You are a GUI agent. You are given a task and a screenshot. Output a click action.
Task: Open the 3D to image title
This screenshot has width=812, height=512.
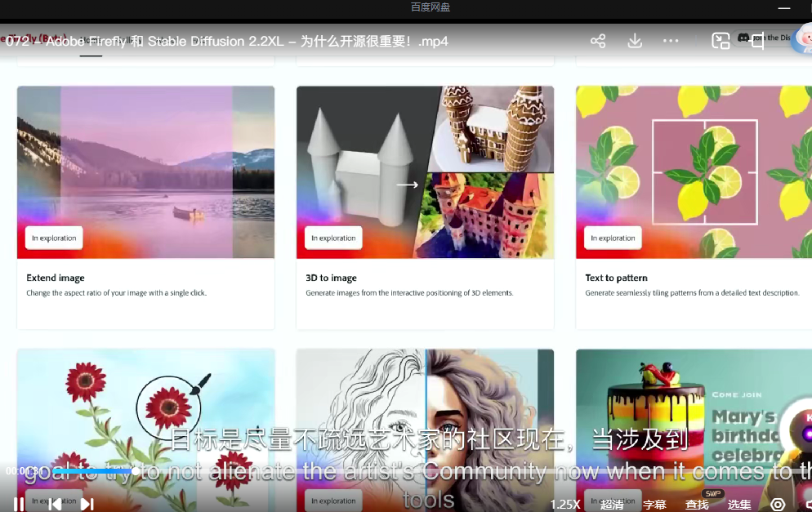(x=331, y=278)
